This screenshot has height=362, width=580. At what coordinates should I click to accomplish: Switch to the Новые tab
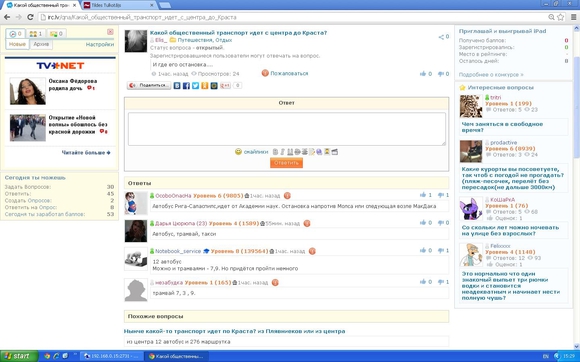[x=17, y=44]
